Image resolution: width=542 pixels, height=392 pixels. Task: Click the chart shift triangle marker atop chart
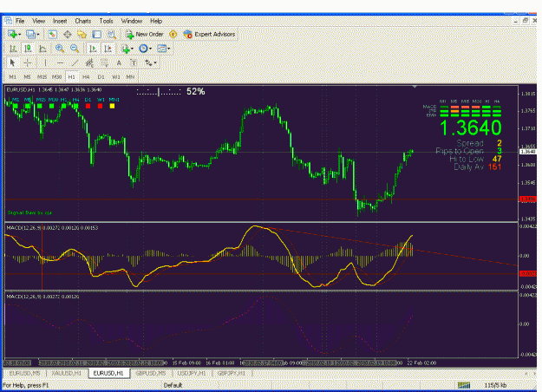click(x=415, y=87)
